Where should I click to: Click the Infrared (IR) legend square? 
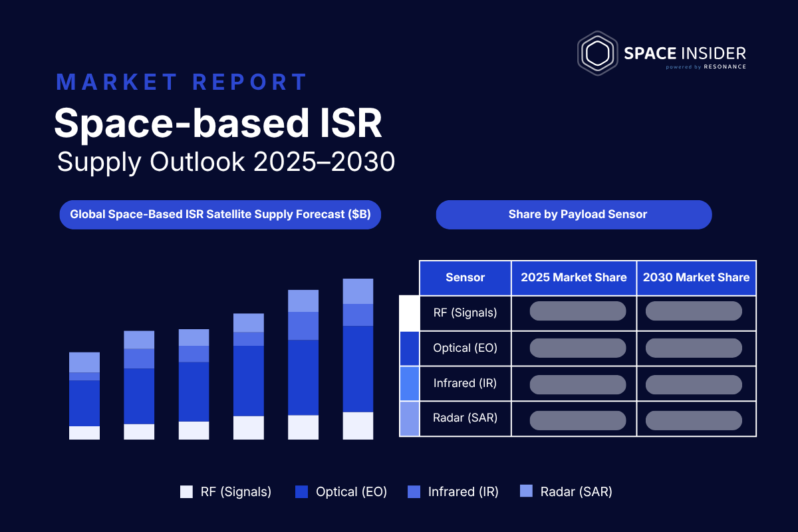tap(414, 492)
